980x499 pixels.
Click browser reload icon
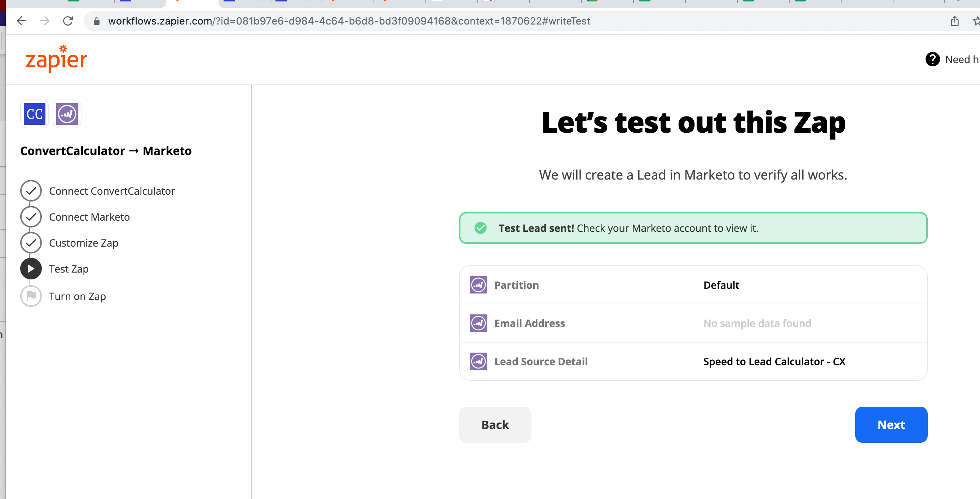point(68,21)
